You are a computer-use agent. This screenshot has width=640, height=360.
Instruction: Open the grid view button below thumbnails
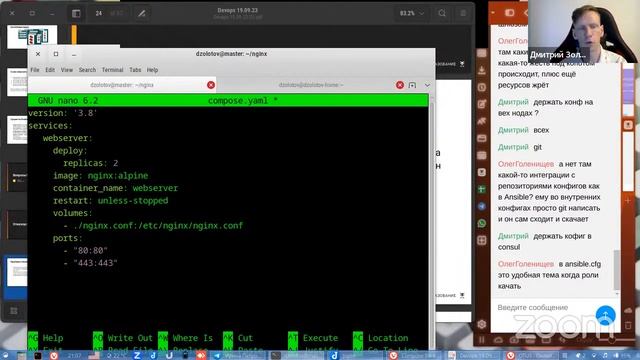pyautogui.click(x=14, y=311)
